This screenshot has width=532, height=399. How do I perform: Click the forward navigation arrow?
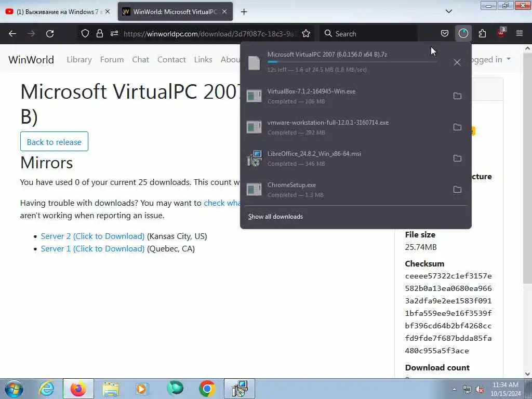tap(31, 34)
